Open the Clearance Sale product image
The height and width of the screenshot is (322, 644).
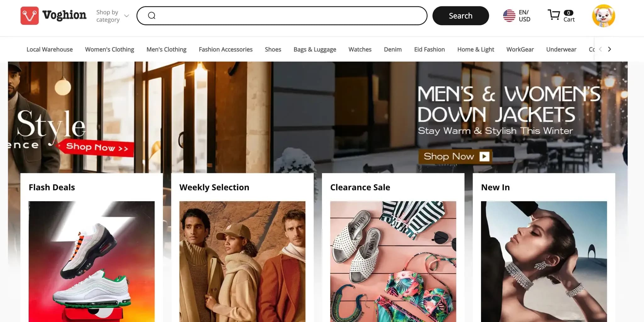coord(393,261)
